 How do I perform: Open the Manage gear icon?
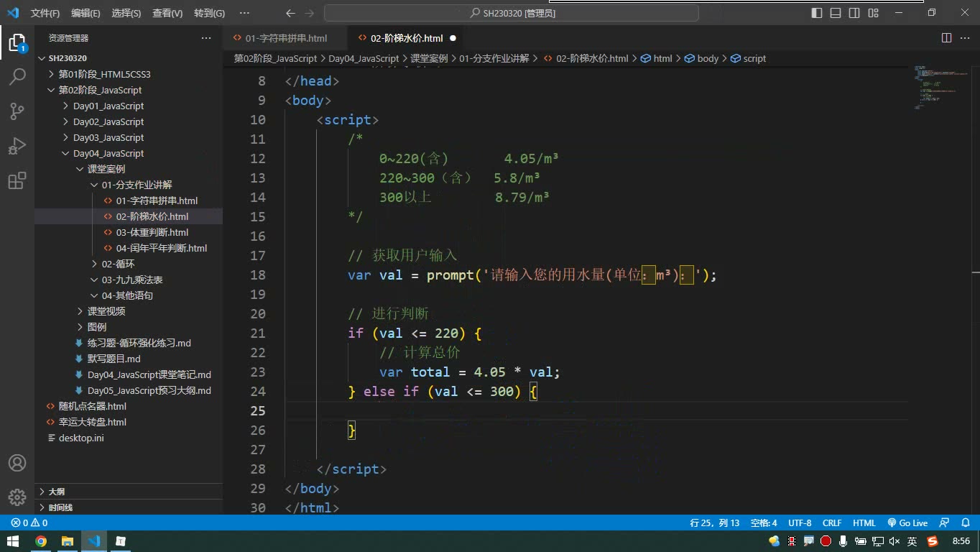17,497
